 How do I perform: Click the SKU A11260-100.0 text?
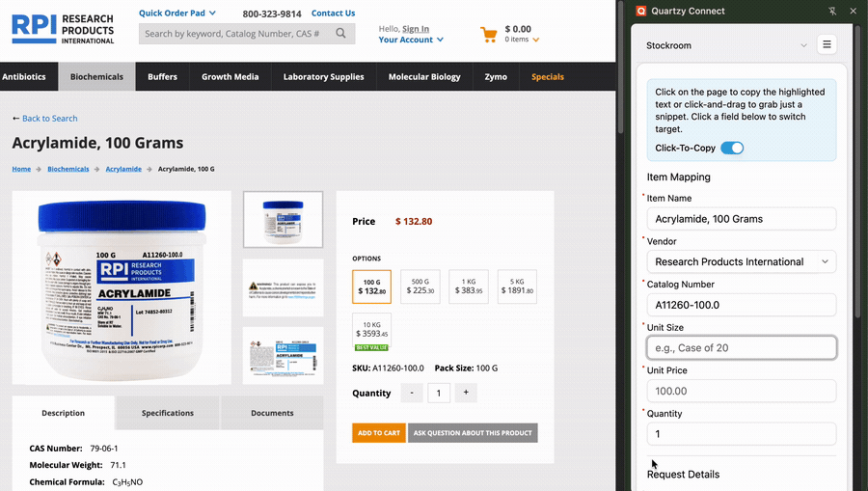pos(388,368)
